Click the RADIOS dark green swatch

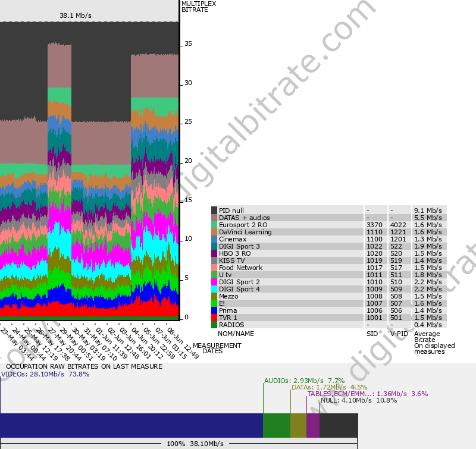pyautogui.click(x=214, y=325)
